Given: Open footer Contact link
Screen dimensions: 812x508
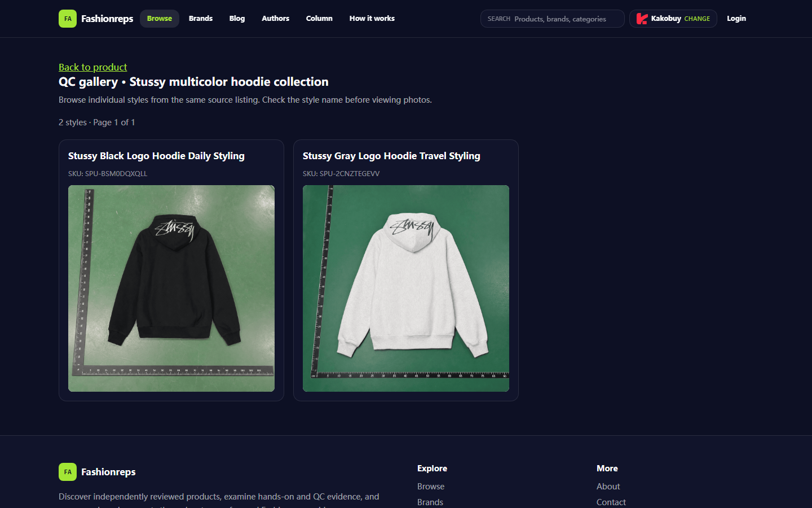Looking at the screenshot, I should (611, 502).
